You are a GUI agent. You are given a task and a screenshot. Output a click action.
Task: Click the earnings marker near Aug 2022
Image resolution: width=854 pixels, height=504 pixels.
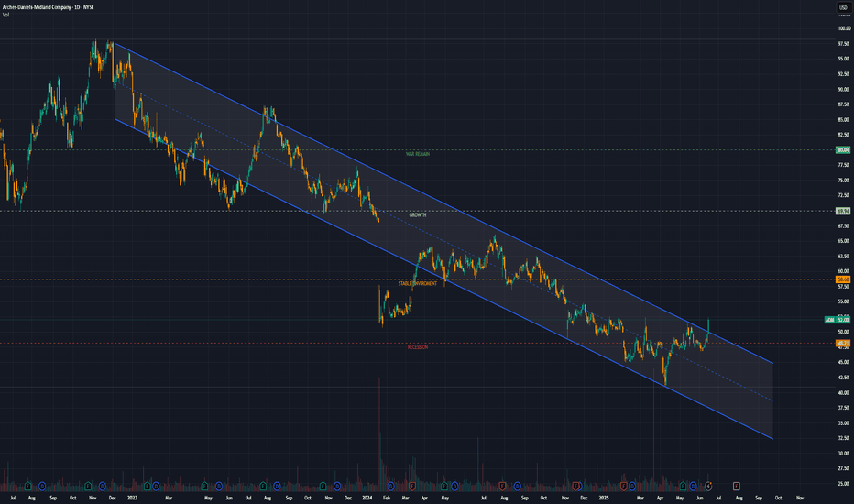pyautogui.click(x=28, y=486)
